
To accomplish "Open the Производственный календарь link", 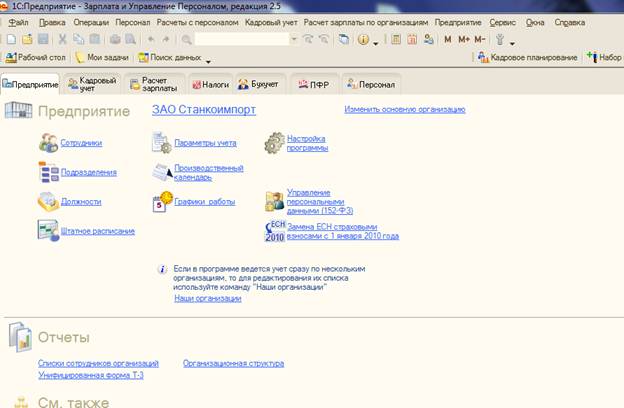I will (x=209, y=173).
